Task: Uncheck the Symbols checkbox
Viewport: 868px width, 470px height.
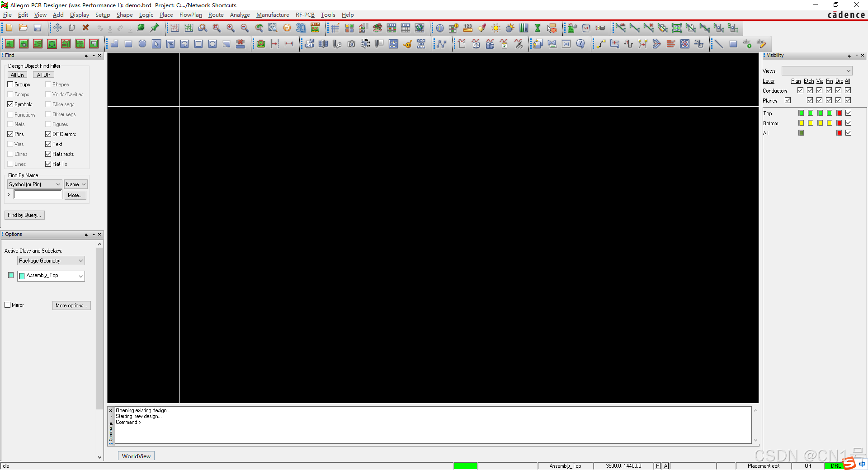Action: click(x=10, y=104)
